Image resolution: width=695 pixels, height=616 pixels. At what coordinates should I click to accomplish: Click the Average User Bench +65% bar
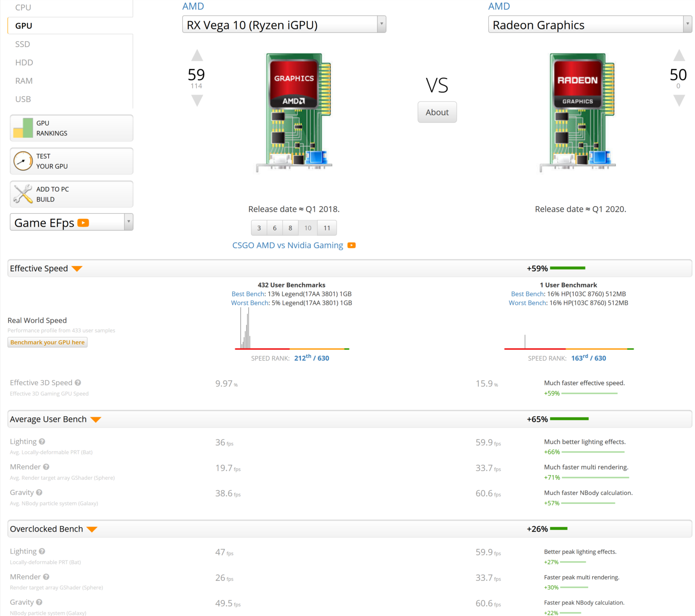click(569, 419)
